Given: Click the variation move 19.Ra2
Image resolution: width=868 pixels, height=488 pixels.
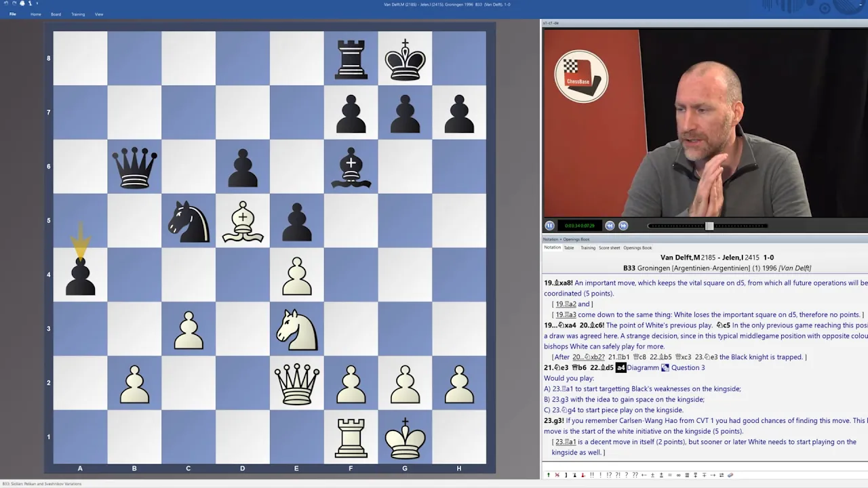Looking at the screenshot, I should pyautogui.click(x=566, y=304).
